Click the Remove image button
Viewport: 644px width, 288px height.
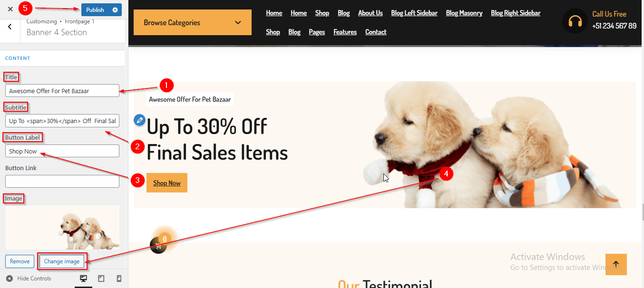(20, 261)
